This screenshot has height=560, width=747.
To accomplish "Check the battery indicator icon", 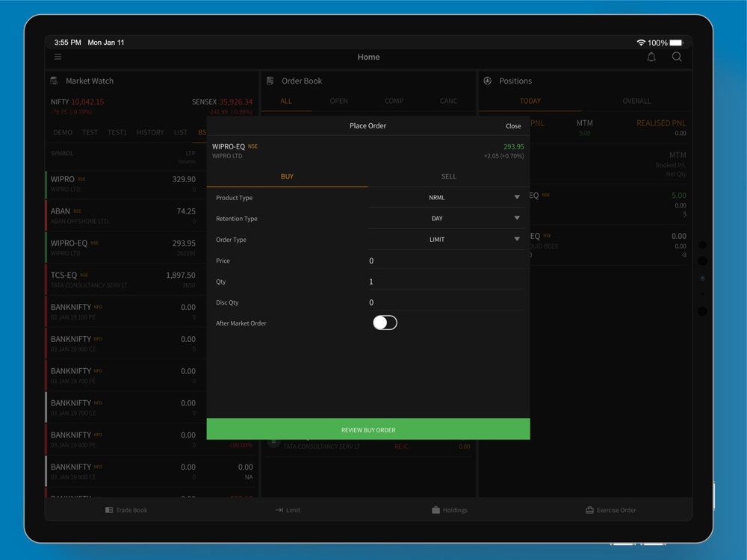I will 677,43.
